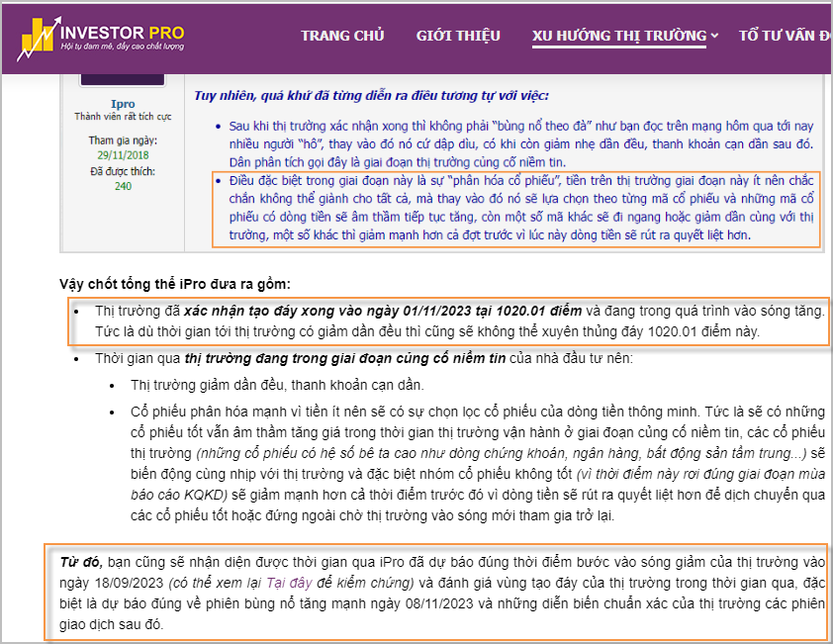Screen dimensions: 833x644
Task: Click the "Thành viên rất tích cực" member label
Action: [x=123, y=117]
